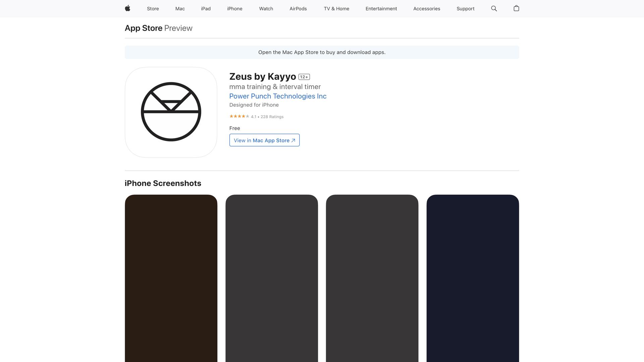Select the second gray iPhone screenshot
Screen dimensions: 644x362
271,278
